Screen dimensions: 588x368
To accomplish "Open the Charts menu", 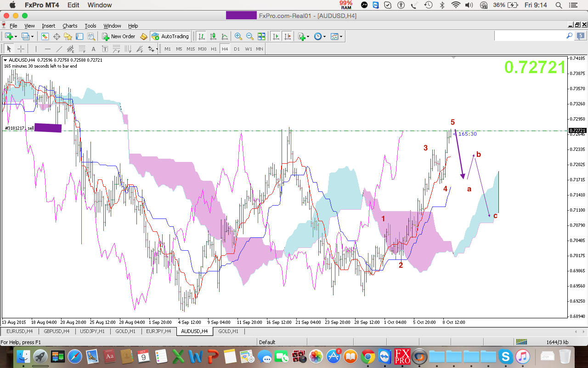I will click(70, 26).
